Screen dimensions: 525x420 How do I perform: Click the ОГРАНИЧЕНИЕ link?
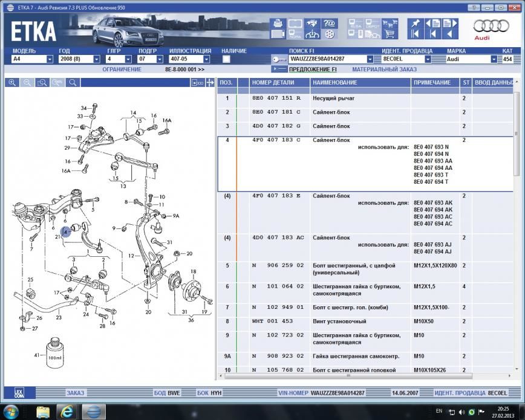[x=122, y=69]
